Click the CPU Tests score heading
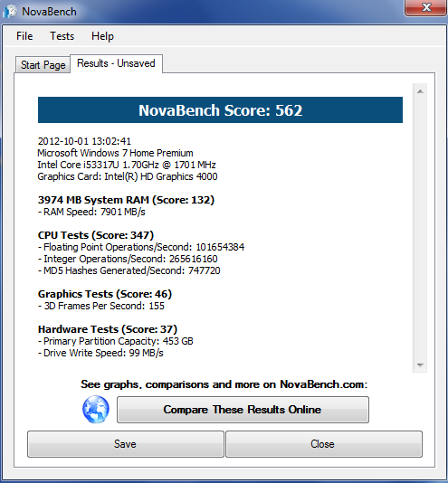448x483 pixels. click(x=96, y=235)
